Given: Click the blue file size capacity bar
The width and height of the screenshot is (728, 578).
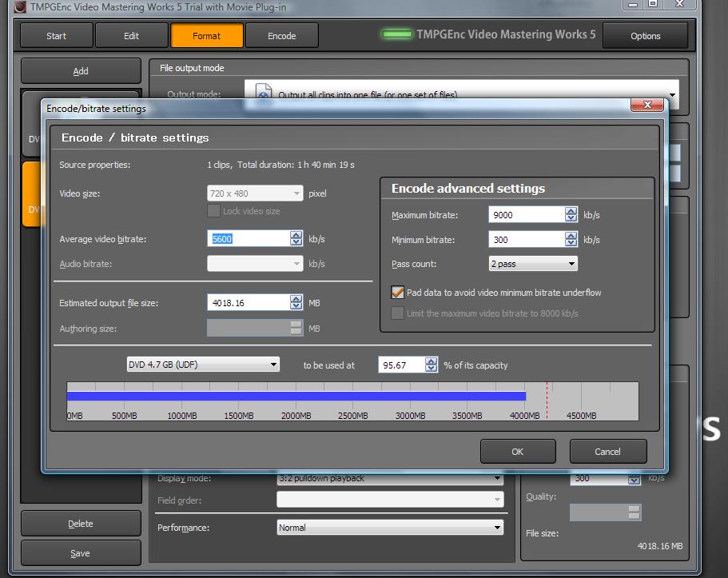Looking at the screenshot, I should 296,397.
